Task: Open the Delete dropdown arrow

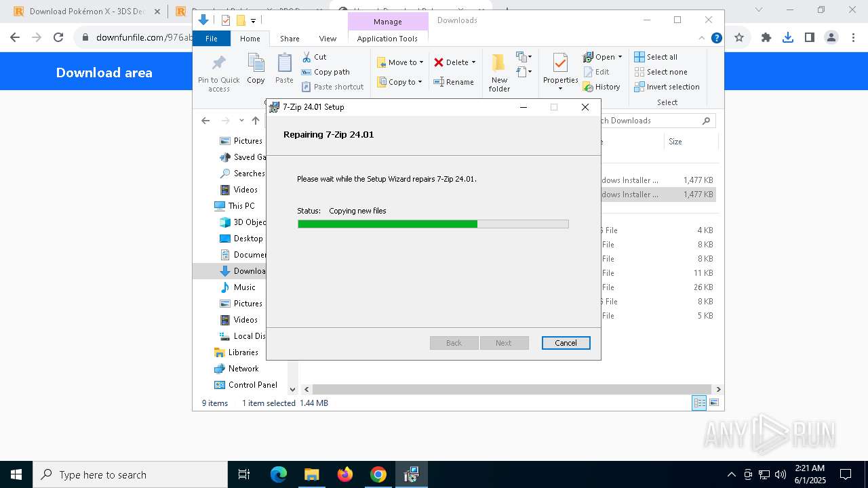Action: (473, 62)
